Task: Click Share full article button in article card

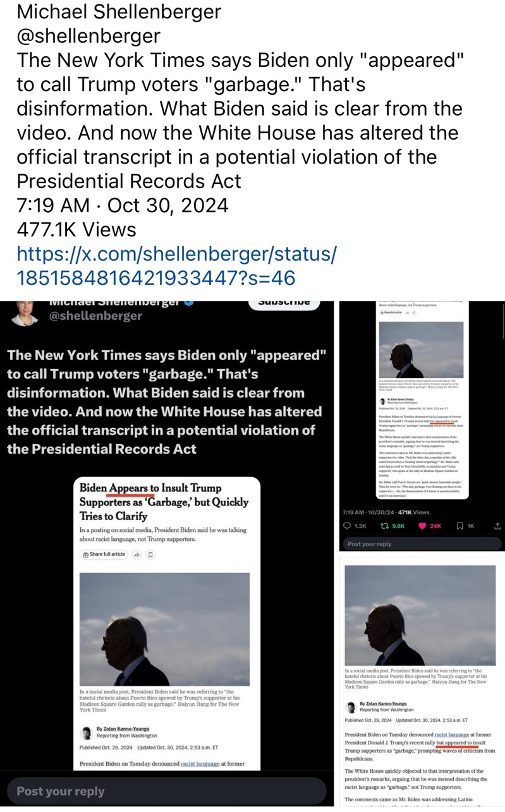Action: [x=104, y=554]
